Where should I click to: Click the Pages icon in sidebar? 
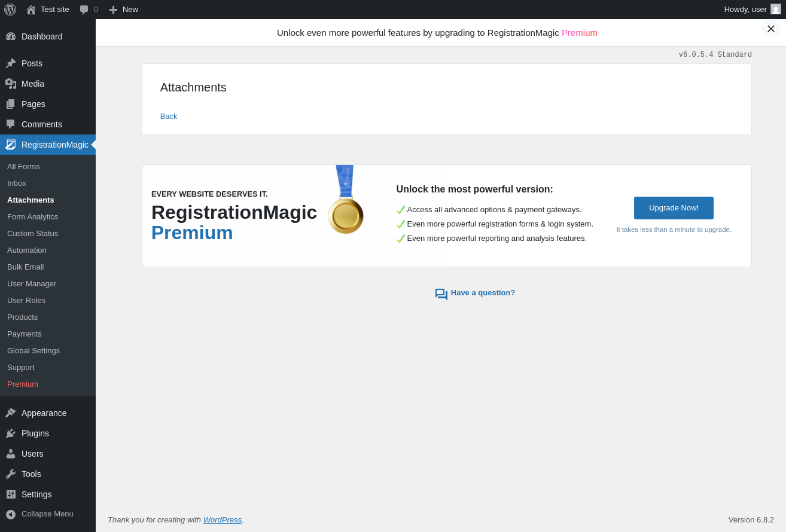(11, 104)
